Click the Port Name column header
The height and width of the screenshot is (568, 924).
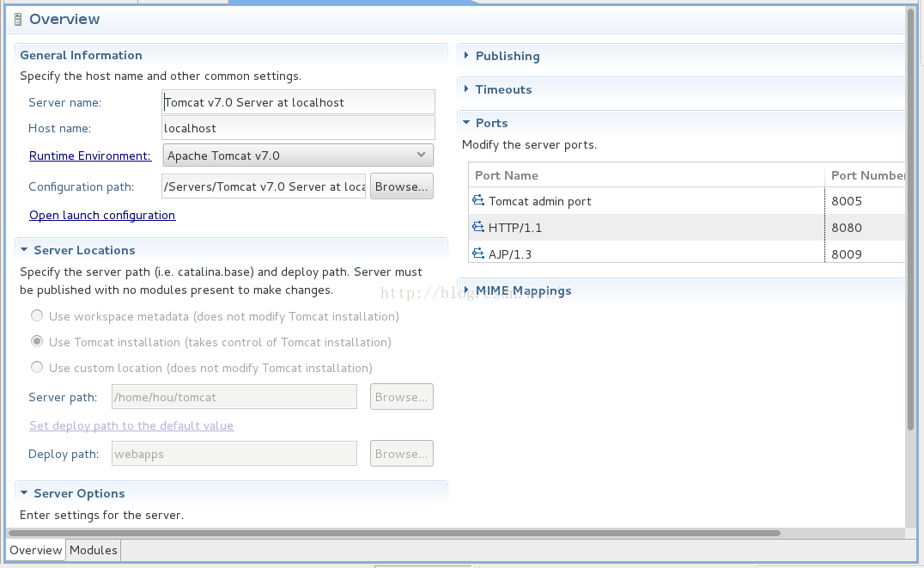coord(647,175)
